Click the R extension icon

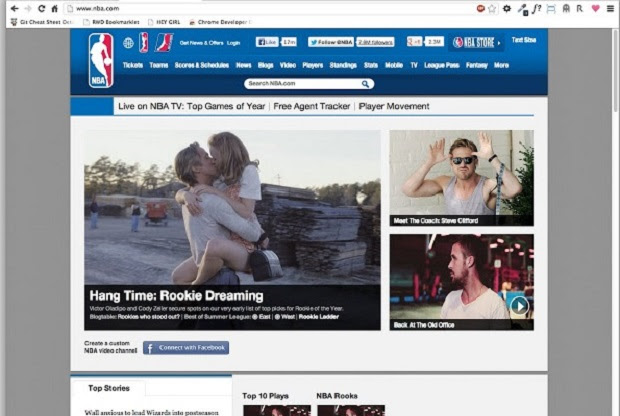tap(580, 8)
